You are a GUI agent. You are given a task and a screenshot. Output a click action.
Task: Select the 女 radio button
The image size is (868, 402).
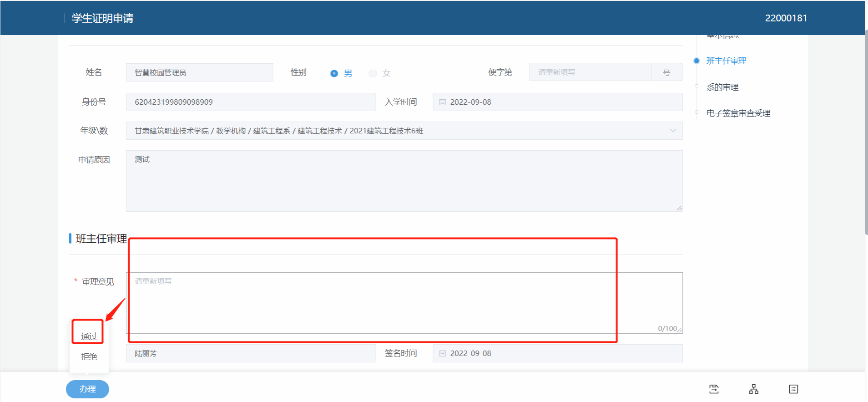373,73
